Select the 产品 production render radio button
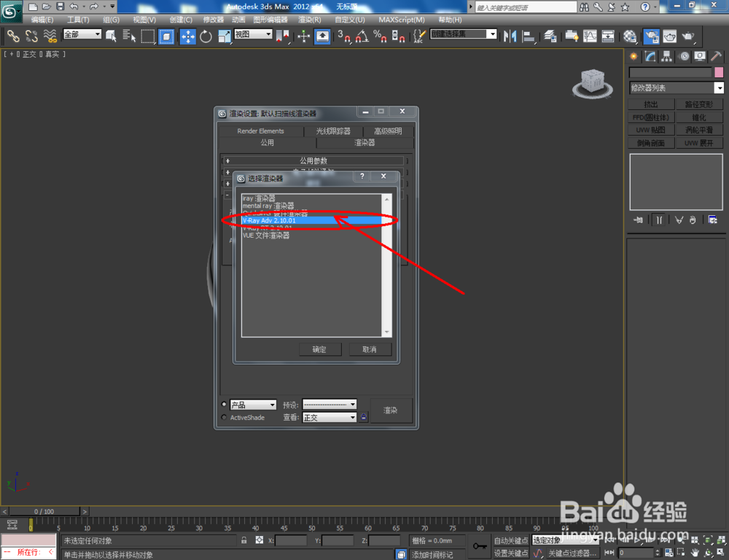The height and width of the screenshot is (560, 729). pos(224,404)
